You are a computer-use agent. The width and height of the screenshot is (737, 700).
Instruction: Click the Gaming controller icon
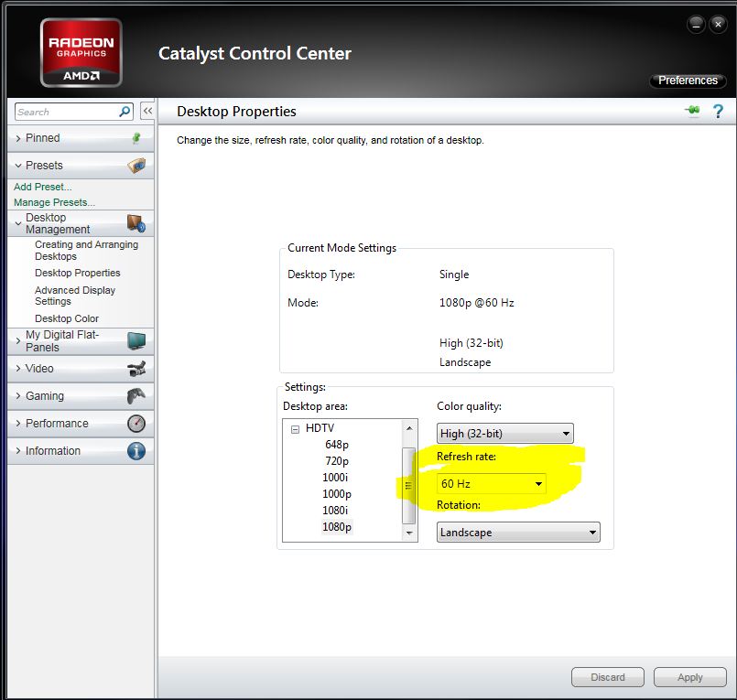[x=136, y=396]
